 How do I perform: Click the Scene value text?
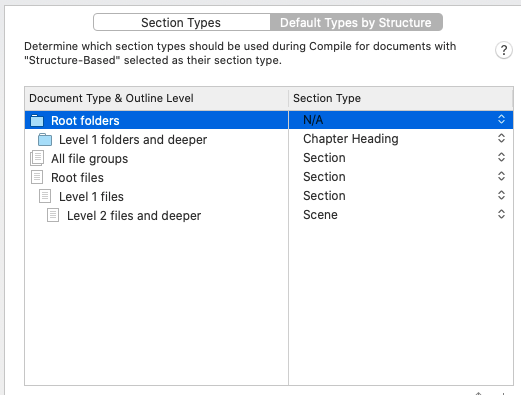click(x=320, y=215)
